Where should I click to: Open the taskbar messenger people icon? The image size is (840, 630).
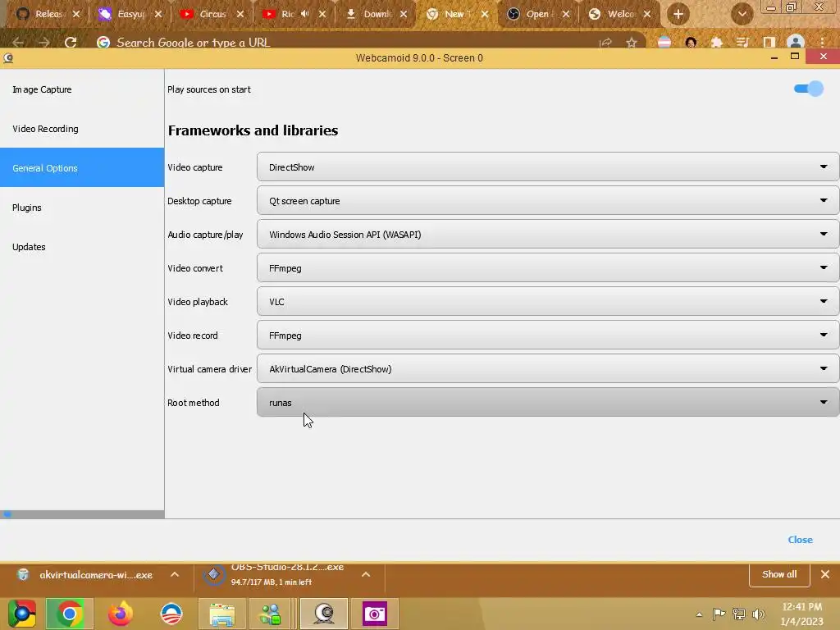click(x=270, y=614)
